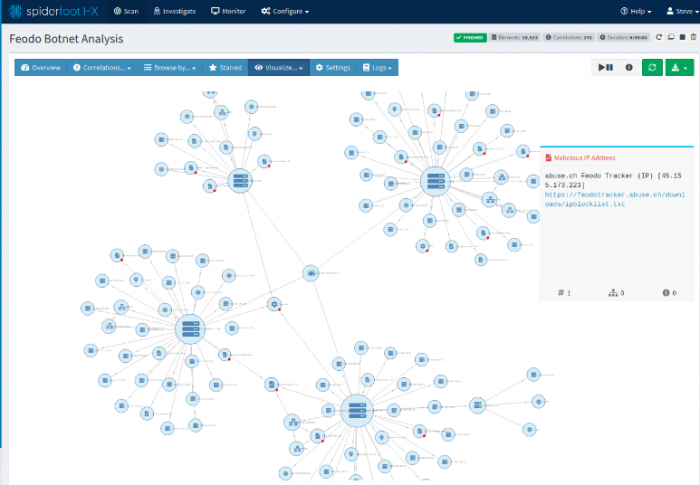The width and height of the screenshot is (700, 485).
Task: Expand the Browse by dropdown
Action: [x=170, y=67]
